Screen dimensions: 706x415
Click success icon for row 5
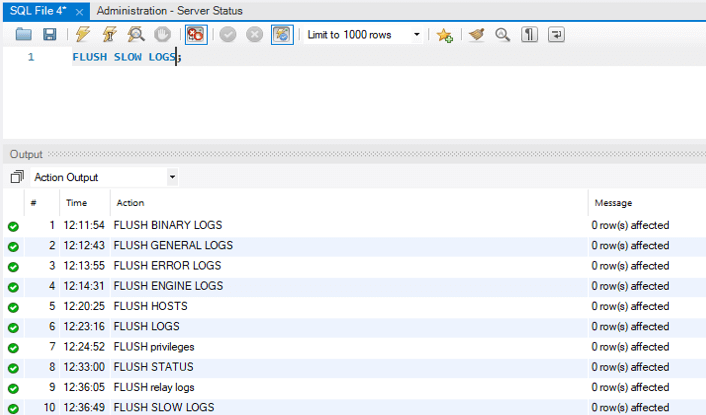[14, 307]
